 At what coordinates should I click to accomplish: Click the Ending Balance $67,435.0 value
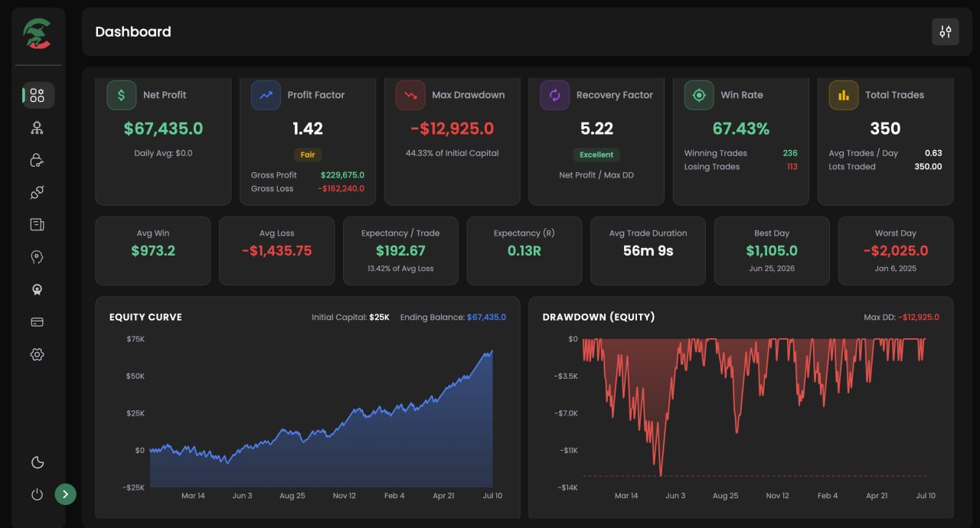pos(486,317)
